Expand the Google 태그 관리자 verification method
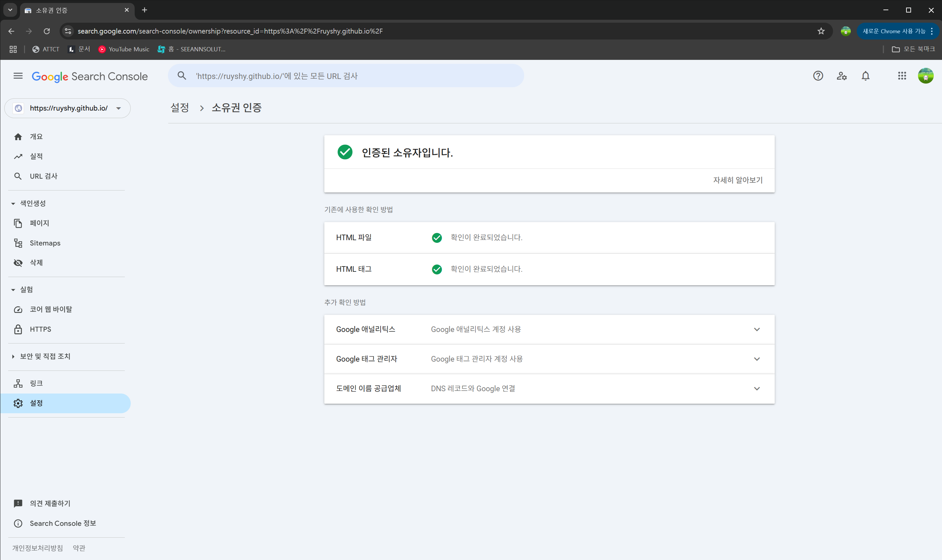 coord(757,359)
